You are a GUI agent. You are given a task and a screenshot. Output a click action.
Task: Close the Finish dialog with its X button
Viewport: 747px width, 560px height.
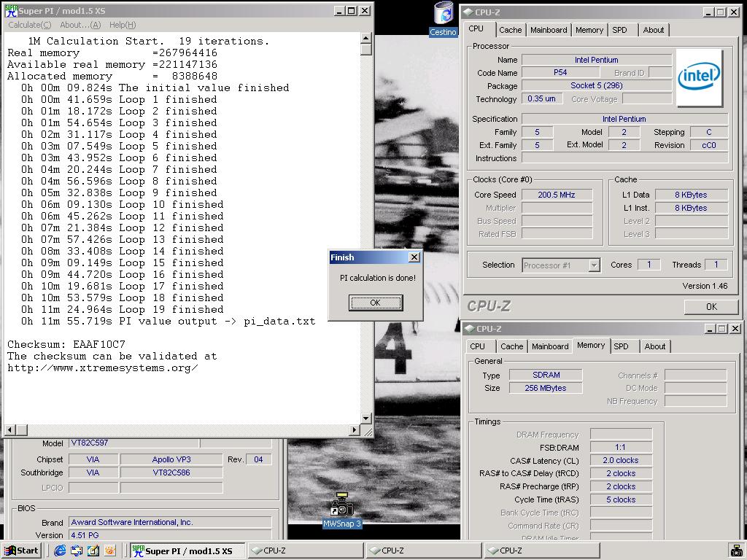point(414,257)
